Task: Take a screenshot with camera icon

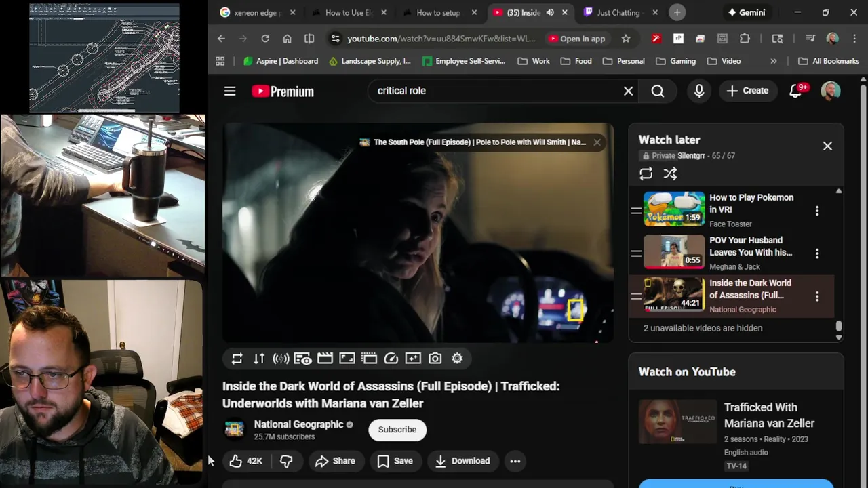Action: (435, 359)
